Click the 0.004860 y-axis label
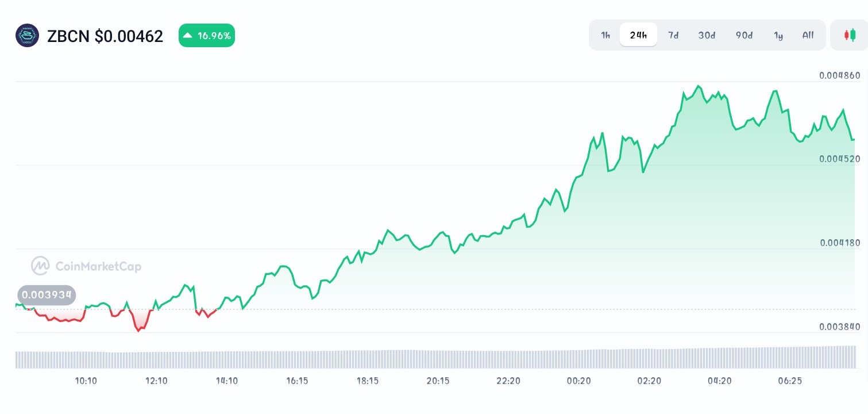The height and width of the screenshot is (414, 868). click(x=840, y=75)
